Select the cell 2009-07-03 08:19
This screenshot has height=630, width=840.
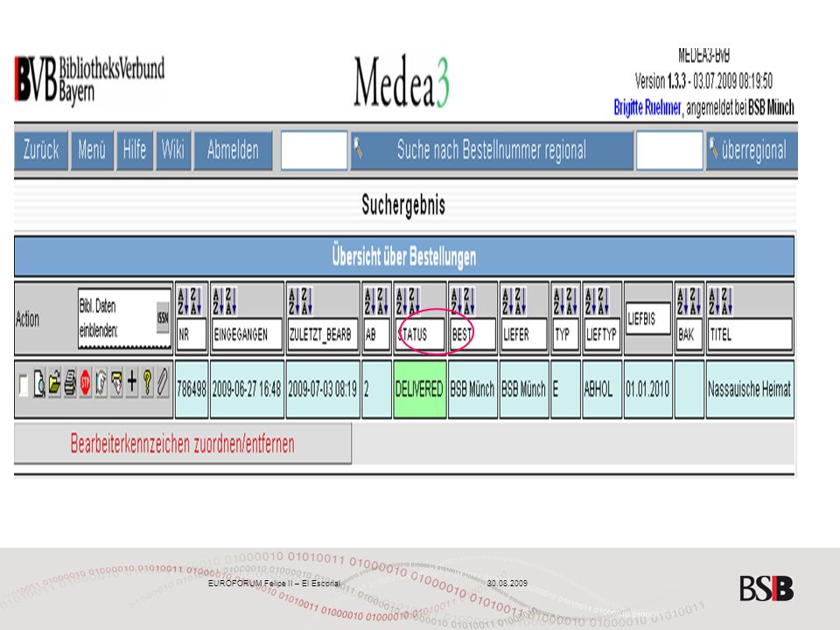pyautogui.click(x=323, y=389)
